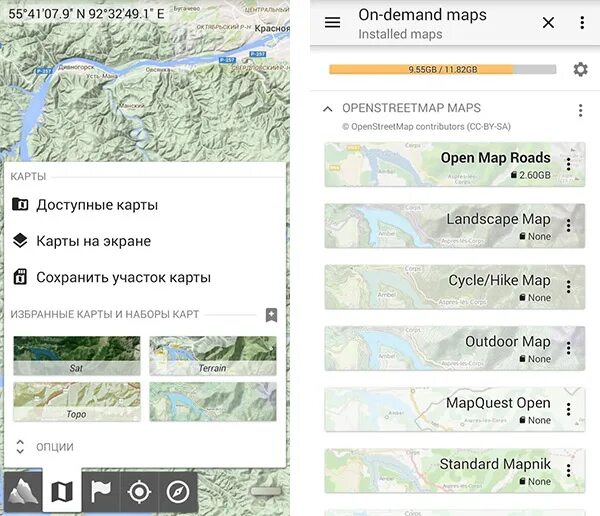Click the coordinates 55°41'07.9" N display
This screenshot has width=600, height=516.
(x=86, y=14)
